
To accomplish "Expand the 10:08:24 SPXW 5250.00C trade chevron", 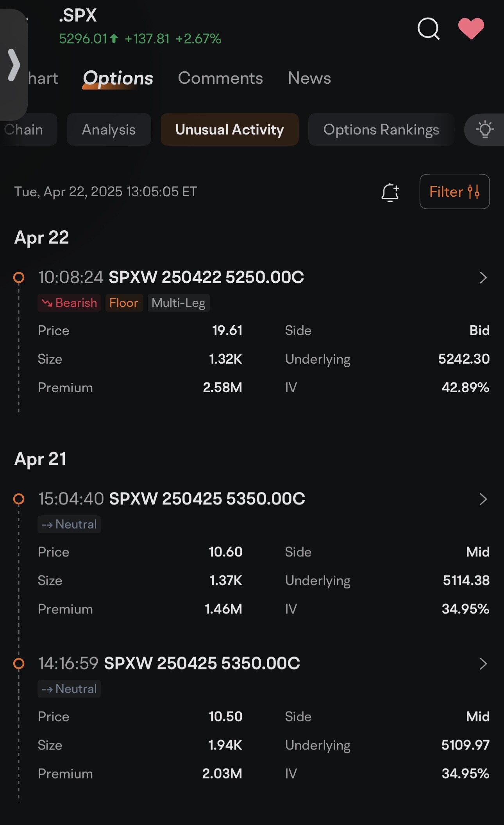I will pyautogui.click(x=483, y=278).
